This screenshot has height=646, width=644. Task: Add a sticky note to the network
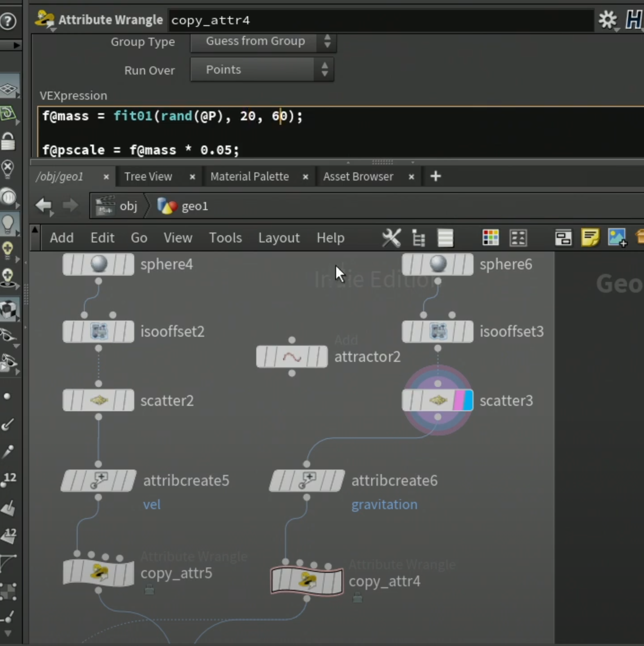[x=590, y=237]
